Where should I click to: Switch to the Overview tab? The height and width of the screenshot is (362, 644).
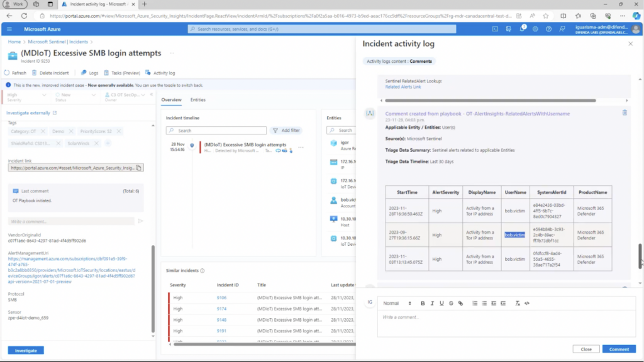coord(171,100)
